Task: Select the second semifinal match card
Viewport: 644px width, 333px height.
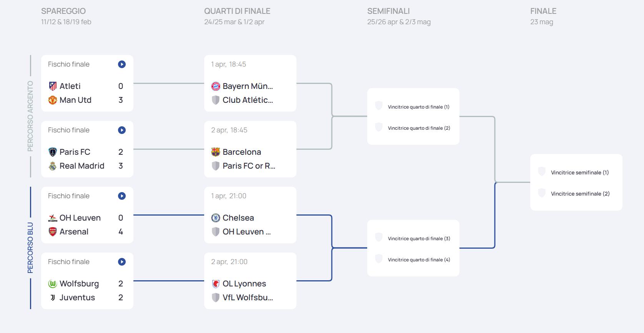Action: tap(413, 248)
